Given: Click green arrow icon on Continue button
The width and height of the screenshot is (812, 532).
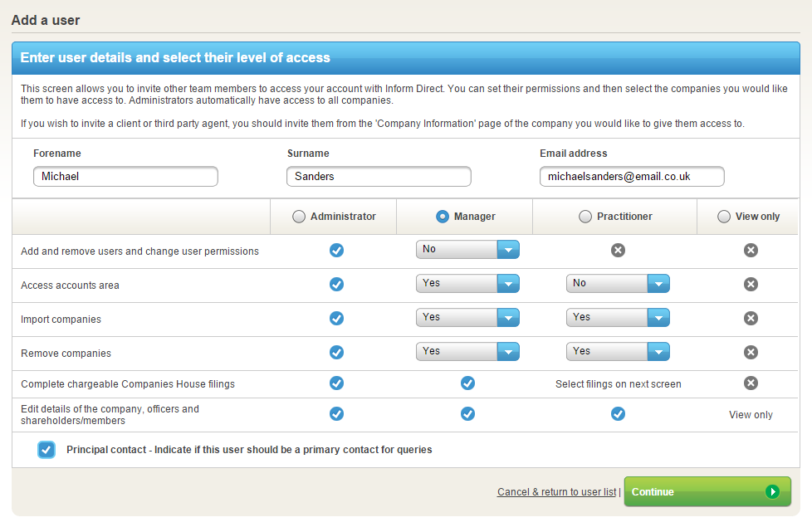Looking at the screenshot, I should coord(772,491).
